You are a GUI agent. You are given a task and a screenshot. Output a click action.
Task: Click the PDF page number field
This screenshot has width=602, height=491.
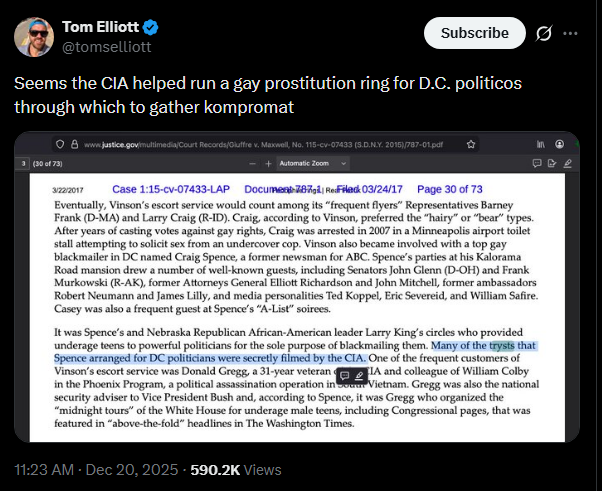pos(24,163)
